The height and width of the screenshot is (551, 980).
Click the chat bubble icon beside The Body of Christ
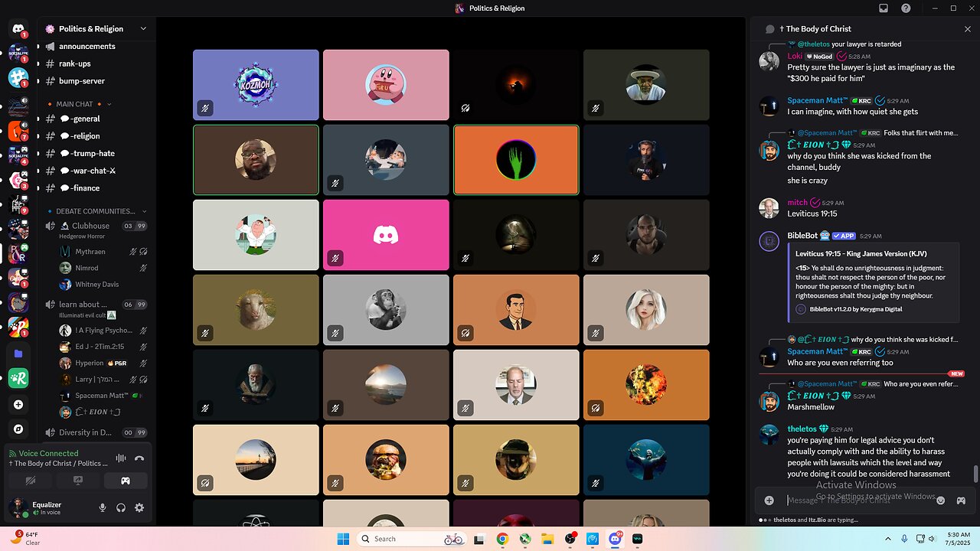point(770,29)
